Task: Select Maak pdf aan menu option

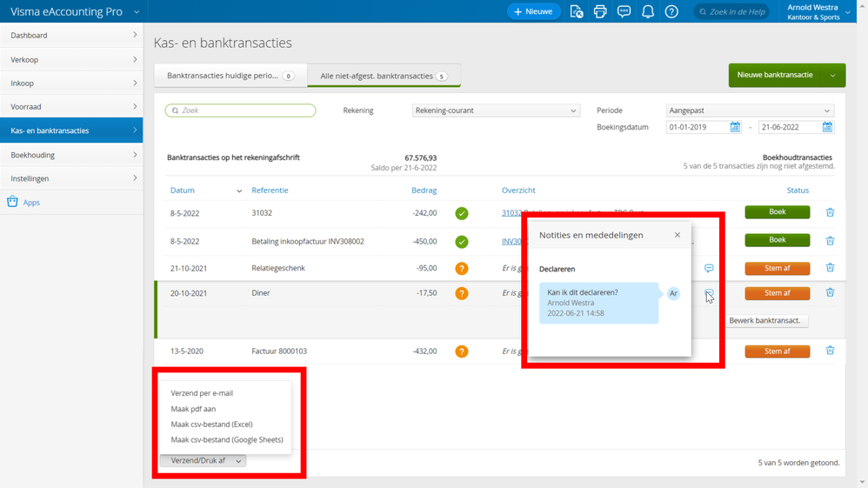Action: pos(193,409)
